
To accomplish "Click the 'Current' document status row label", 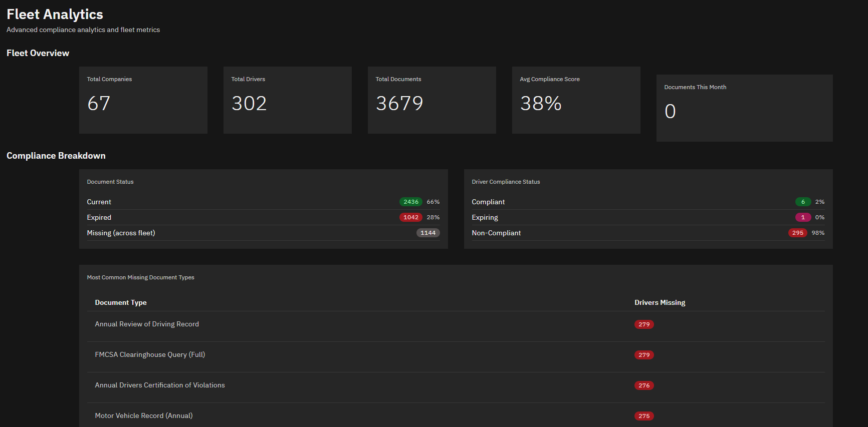I will click(99, 202).
